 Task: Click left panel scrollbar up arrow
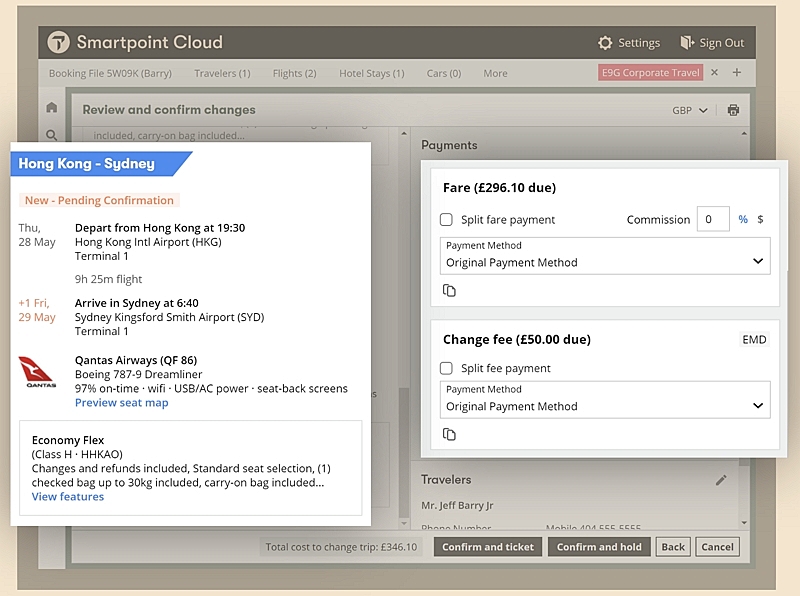(404, 134)
